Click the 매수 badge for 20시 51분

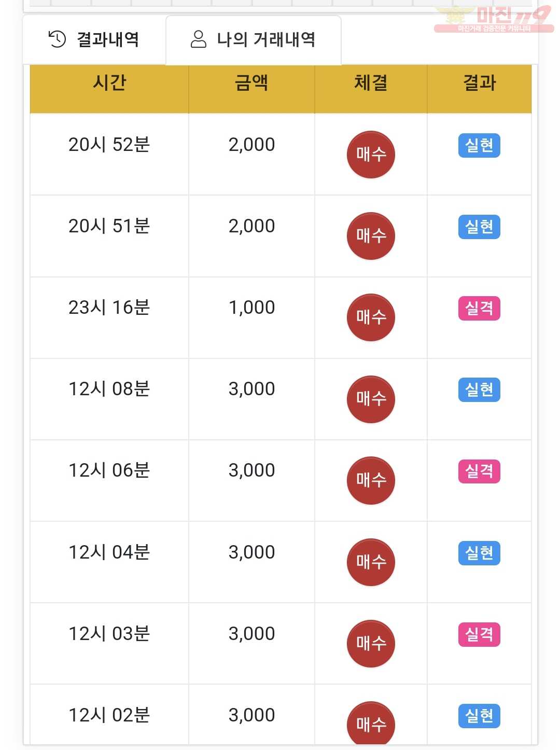(x=371, y=236)
